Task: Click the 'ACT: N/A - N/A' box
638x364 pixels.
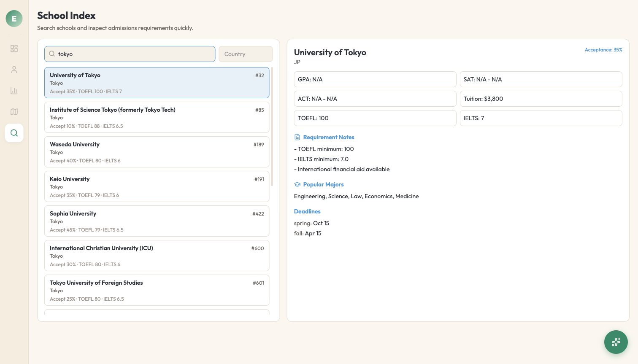Action: [x=375, y=99]
